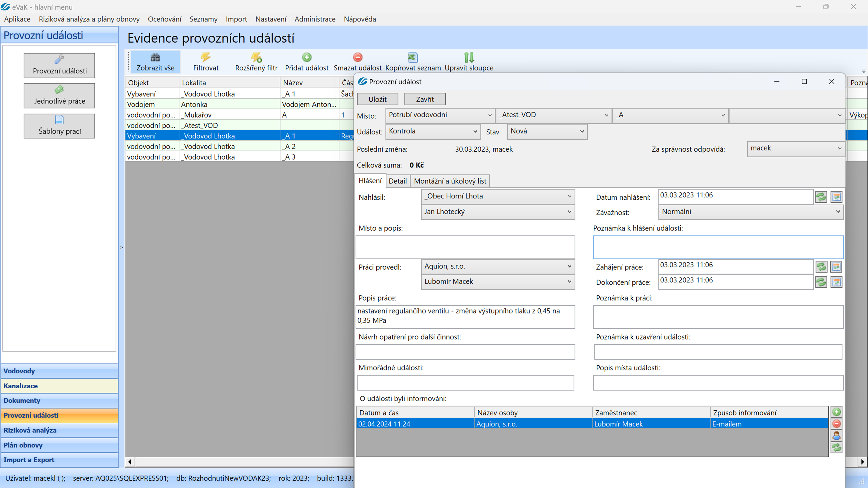Click Lokalita column header
The width and height of the screenshot is (868, 488).
(x=229, y=82)
